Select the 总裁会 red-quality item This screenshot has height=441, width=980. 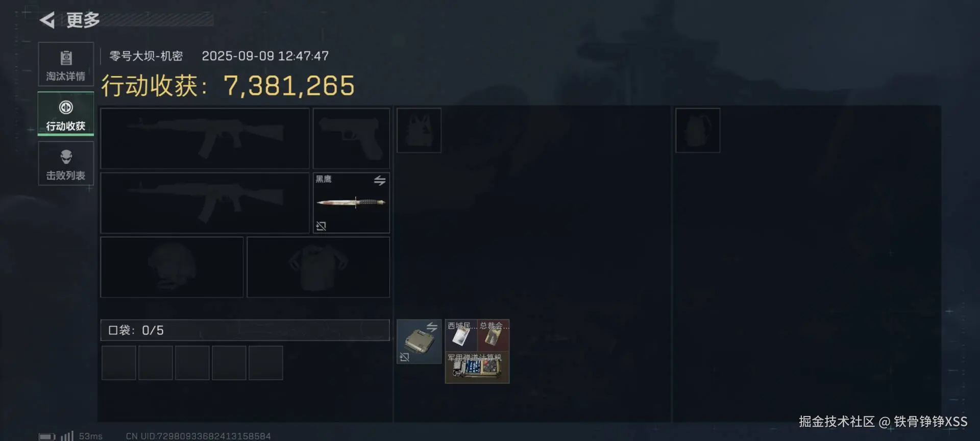(494, 335)
